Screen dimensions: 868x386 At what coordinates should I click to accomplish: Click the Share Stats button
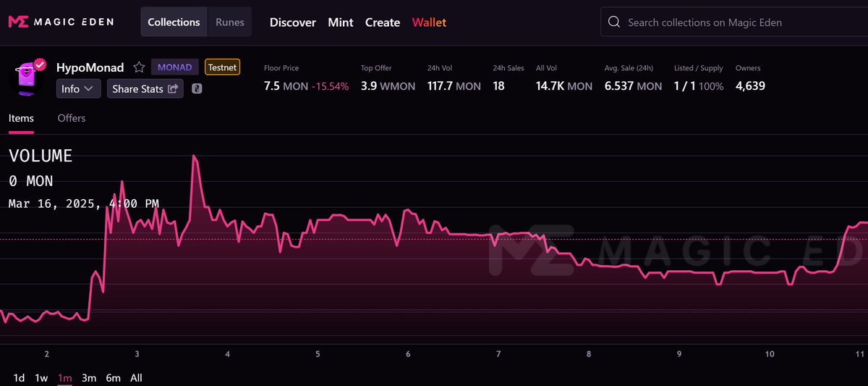coord(145,88)
